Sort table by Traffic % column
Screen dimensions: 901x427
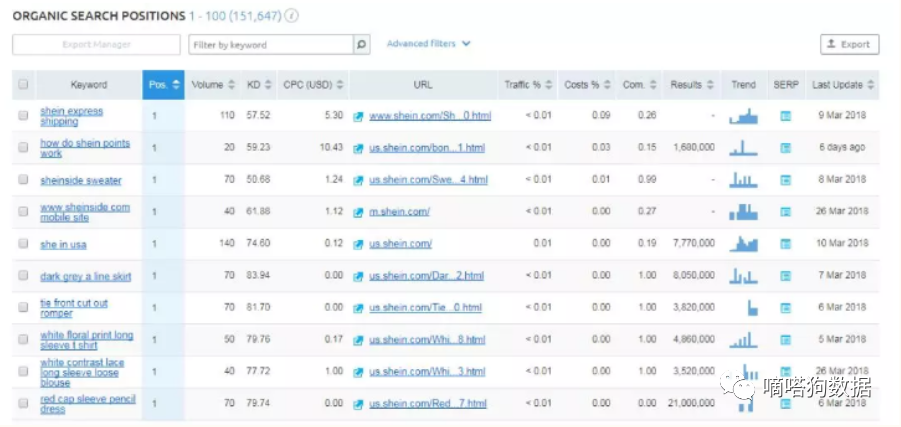pos(528,85)
